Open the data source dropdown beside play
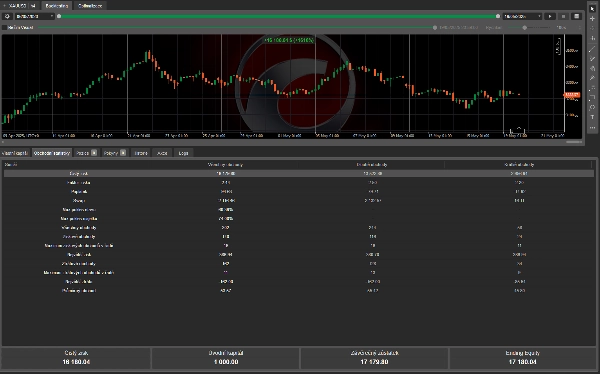 [x=522, y=16]
